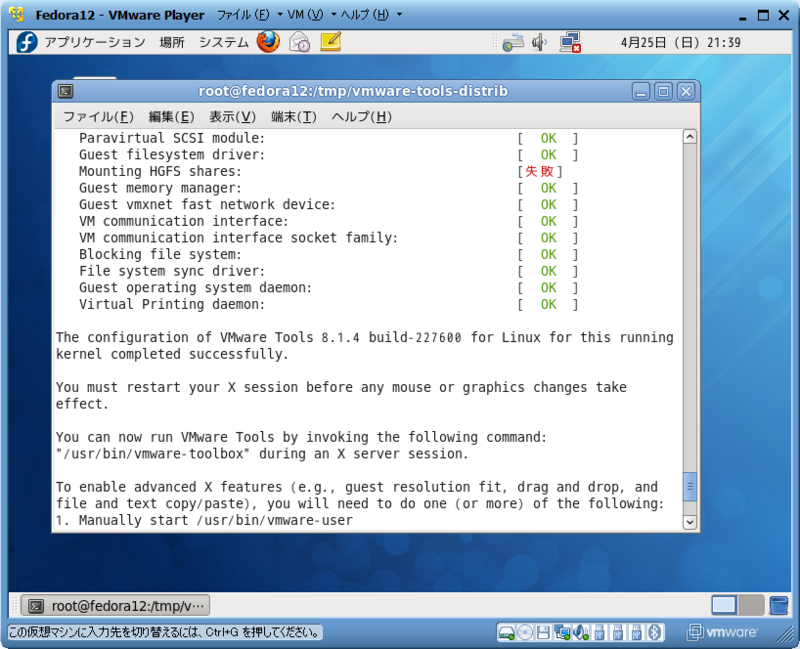Close the terminal window
800x649 pixels.
point(686,92)
